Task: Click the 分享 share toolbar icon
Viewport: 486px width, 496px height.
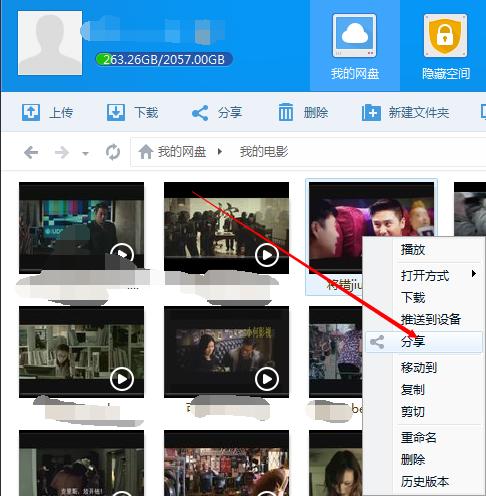Action: pos(200,113)
